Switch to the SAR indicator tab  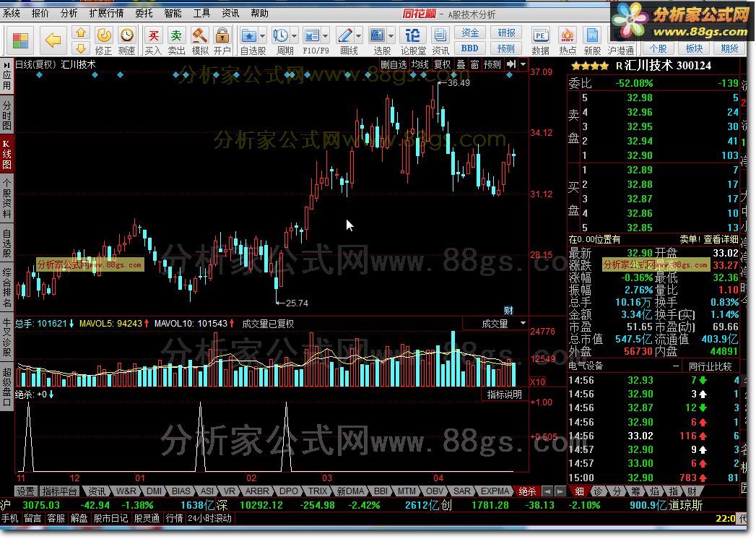click(461, 491)
